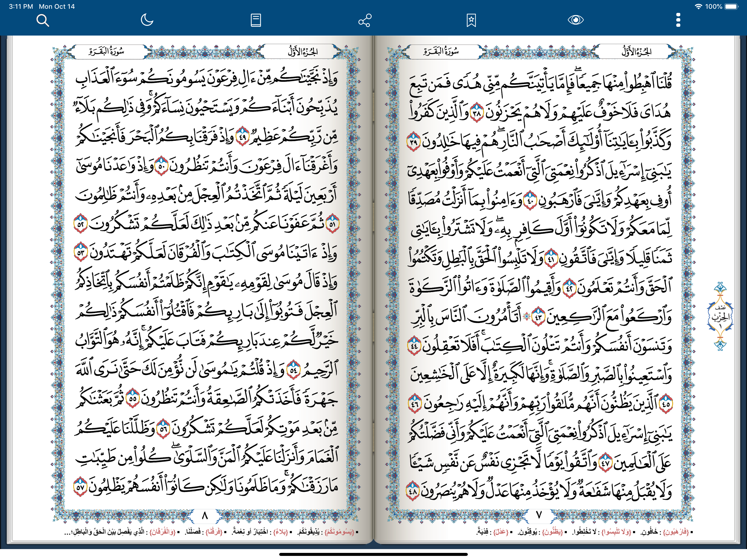Tap the left page footnote glossary
Screen dimensions: 747x560
[x=211, y=532]
